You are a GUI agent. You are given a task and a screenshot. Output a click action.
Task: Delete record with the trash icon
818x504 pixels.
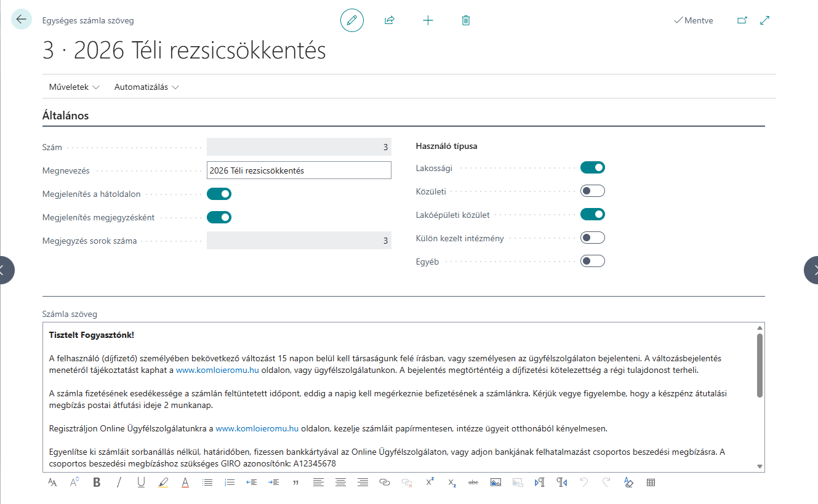466,20
